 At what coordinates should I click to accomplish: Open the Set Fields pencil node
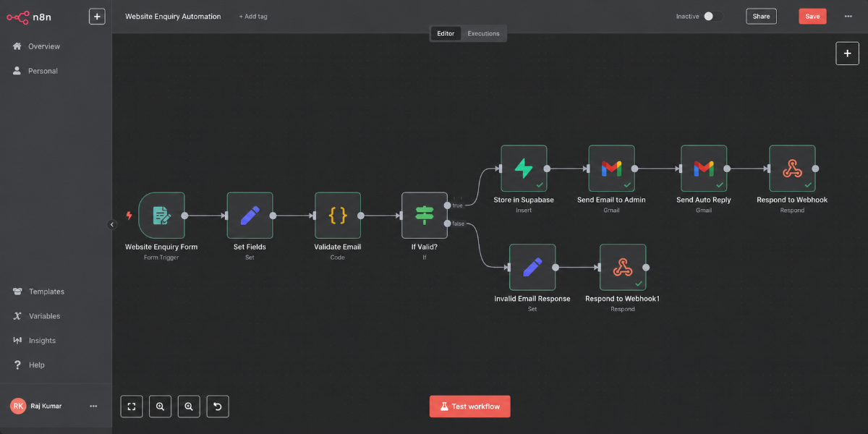point(250,215)
